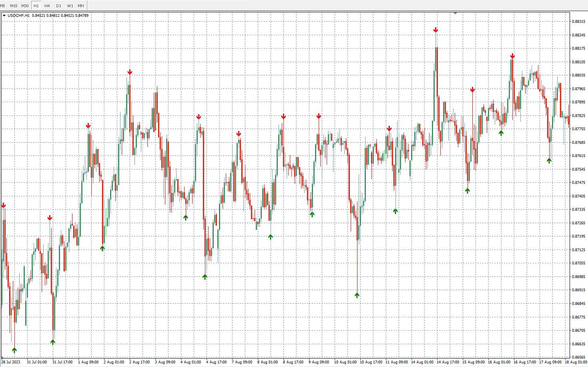Image resolution: width=588 pixels, height=367 pixels.
Task: Click price label 0.88035 on the axis
Action: (578, 75)
